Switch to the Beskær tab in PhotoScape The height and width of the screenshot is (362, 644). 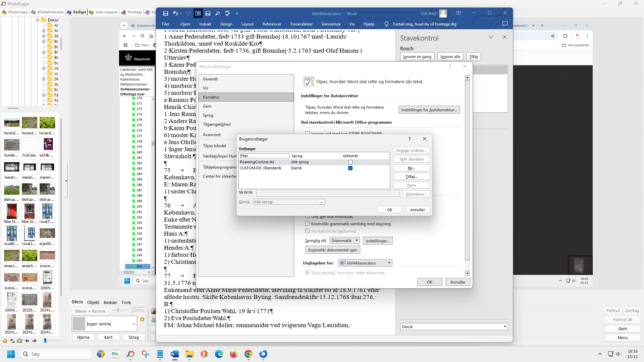[110, 302]
